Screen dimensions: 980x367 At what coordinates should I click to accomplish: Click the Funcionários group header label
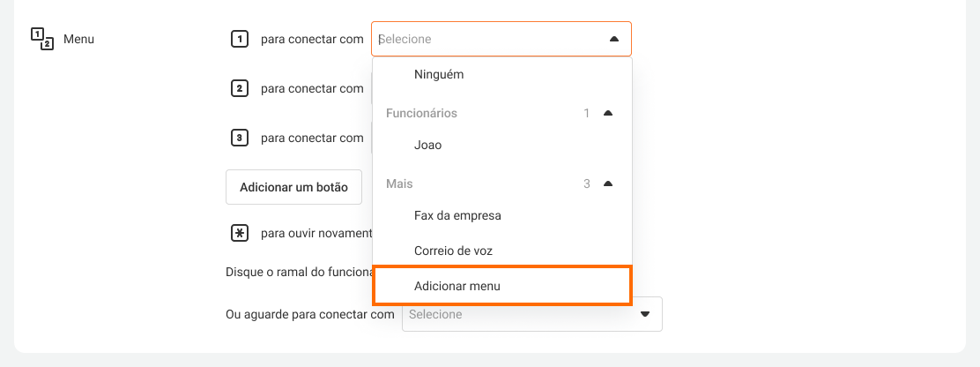point(421,113)
